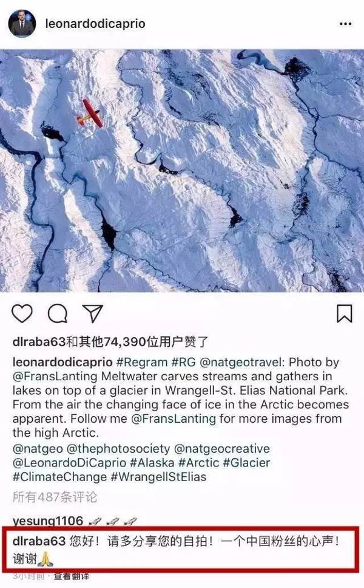Open the @natgeotravel mention
The height and width of the screenshot is (588, 364).
[241, 362]
